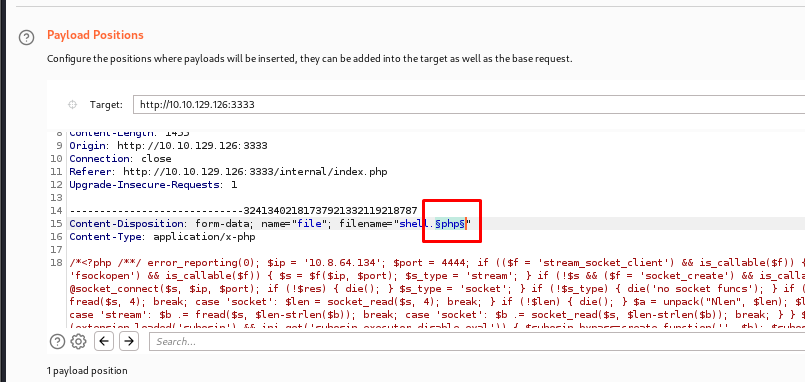
Task: Click the target crosshair icon
Action: tap(72, 105)
